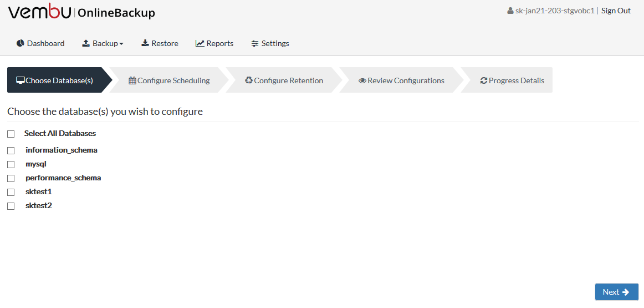This screenshot has height=308, width=644.
Task: Click the Backup upload icon
Action: tap(86, 43)
